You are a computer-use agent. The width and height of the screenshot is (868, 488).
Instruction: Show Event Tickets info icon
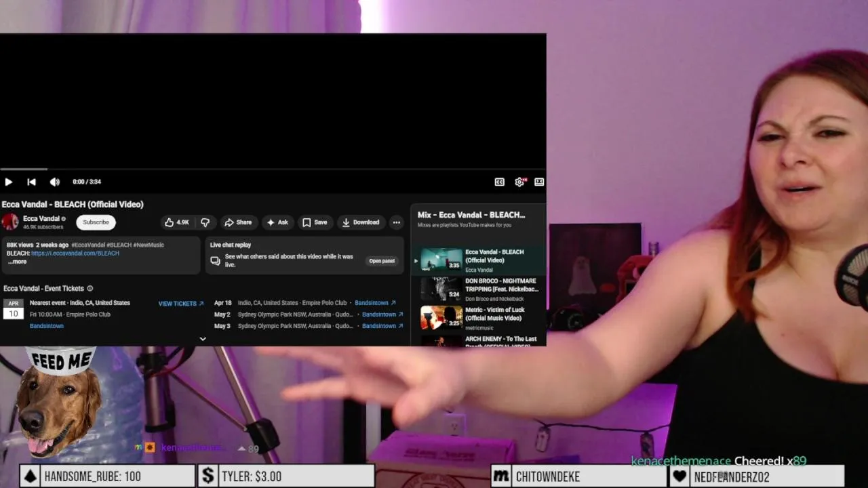[x=90, y=289]
